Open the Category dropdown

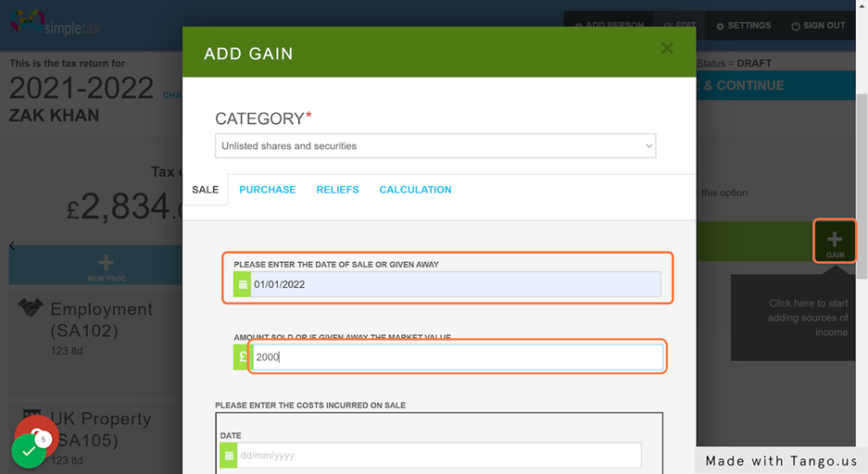pos(435,145)
